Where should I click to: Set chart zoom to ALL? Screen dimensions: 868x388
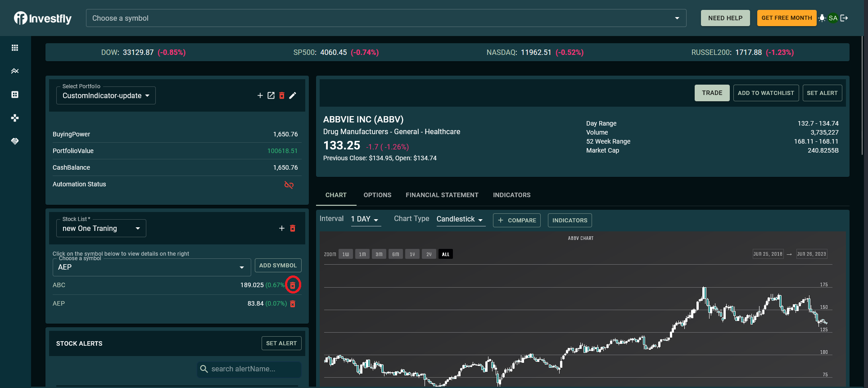tap(446, 254)
